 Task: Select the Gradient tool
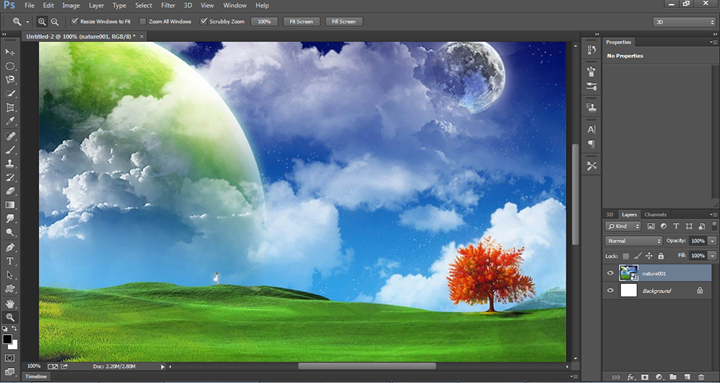click(10, 205)
